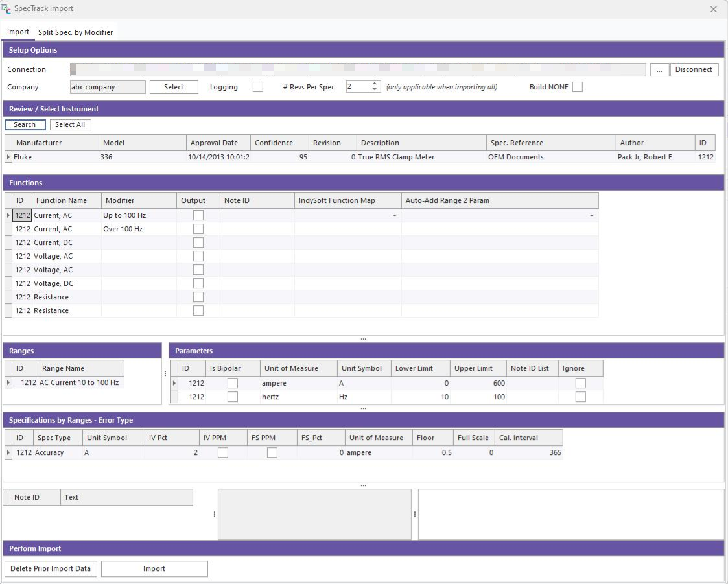The image size is (728, 584).
Task: Click the row indicator arrow for Fluke
Action: point(8,157)
